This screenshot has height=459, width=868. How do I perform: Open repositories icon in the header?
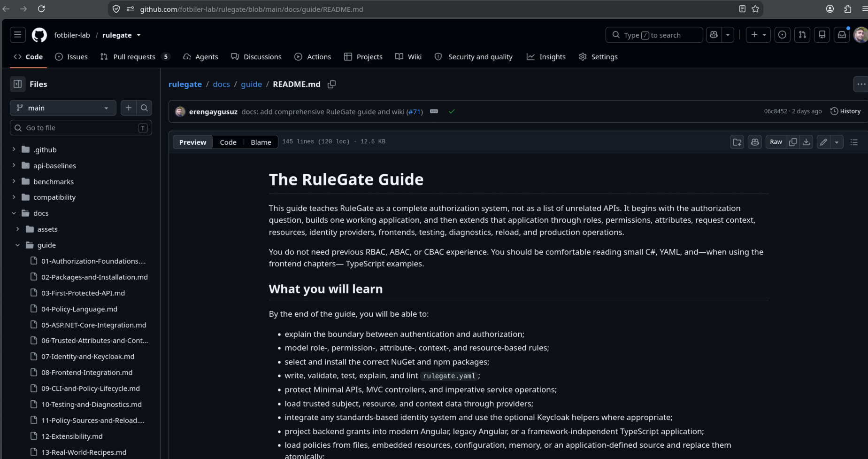pyautogui.click(x=822, y=35)
